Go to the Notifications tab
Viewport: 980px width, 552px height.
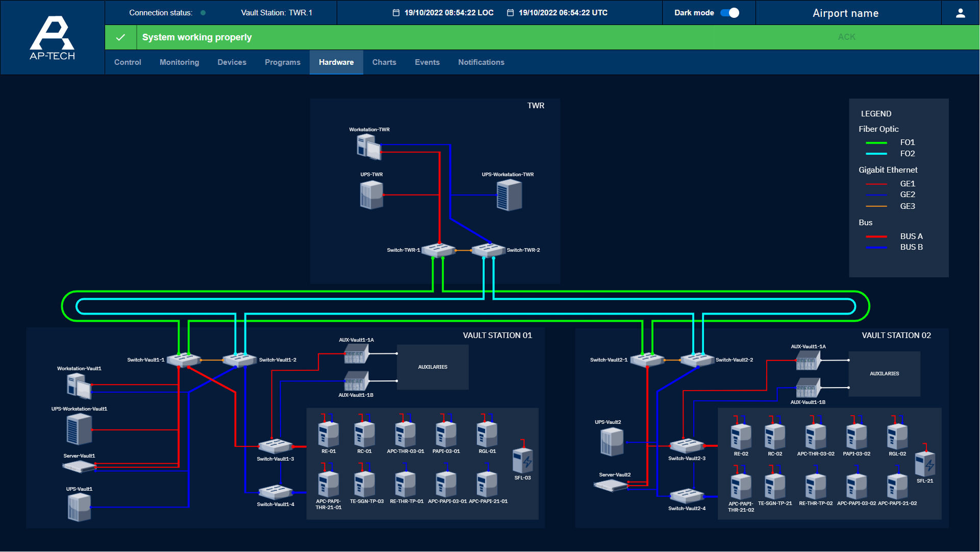[481, 62]
